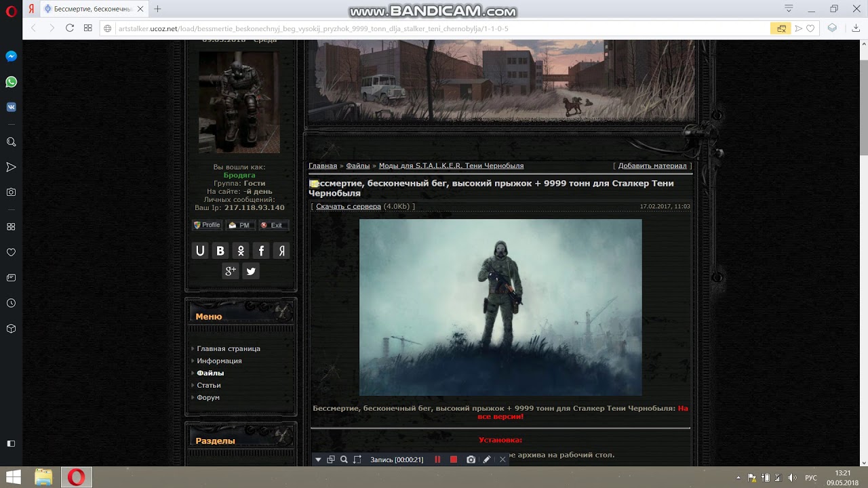This screenshot has width=868, height=488.
Task: Open Speed Dial start page grid button
Action: pos(88,28)
